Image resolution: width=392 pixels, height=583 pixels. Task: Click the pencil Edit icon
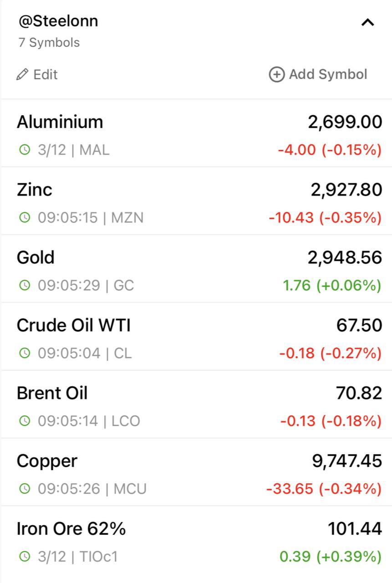coord(22,74)
